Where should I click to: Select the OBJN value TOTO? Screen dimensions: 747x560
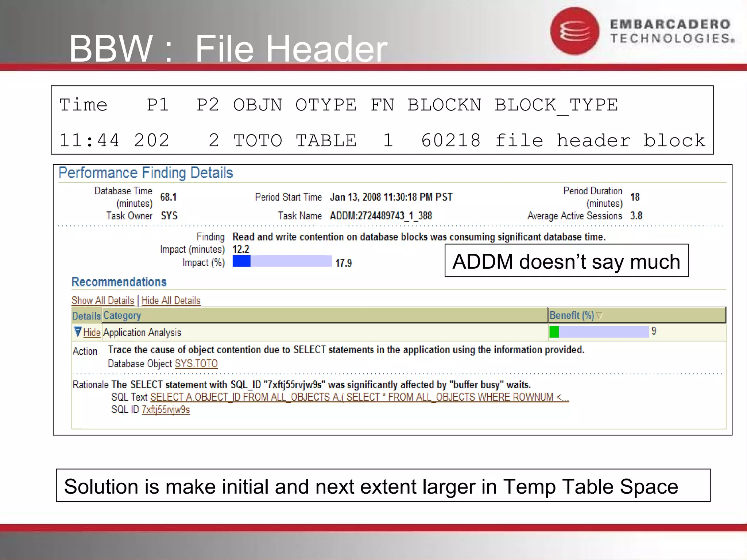pyautogui.click(x=258, y=141)
